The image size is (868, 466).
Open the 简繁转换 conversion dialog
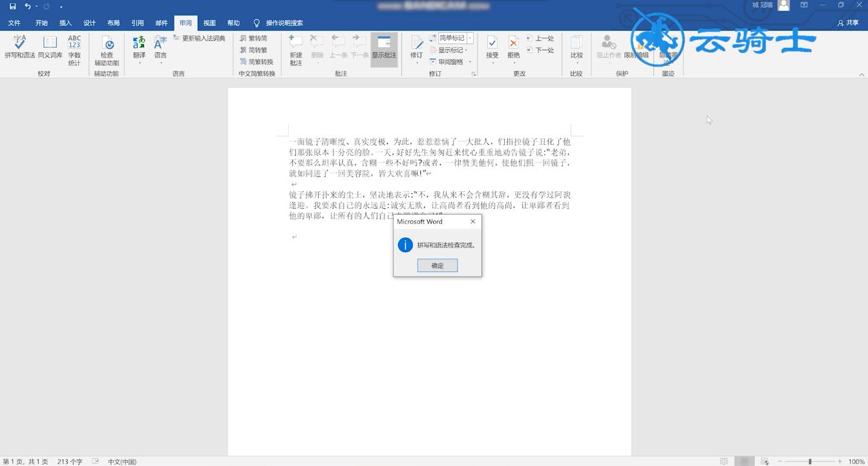tap(256, 61)
